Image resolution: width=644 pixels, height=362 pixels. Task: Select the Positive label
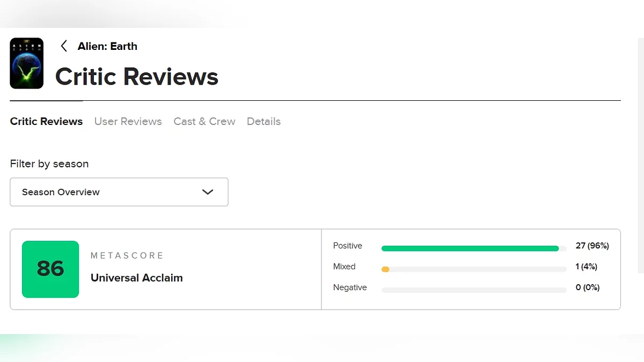click(x=347, y=246)
